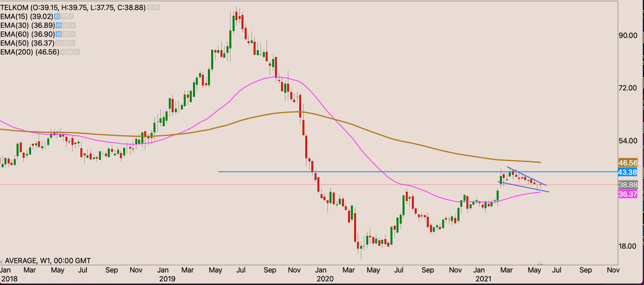
Task: Click the brown 46.56 EMA price label
Action: click(627, 163)
